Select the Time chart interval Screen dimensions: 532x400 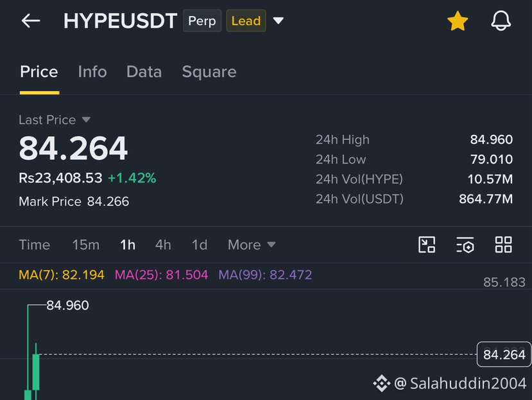(x=34, y=245)
